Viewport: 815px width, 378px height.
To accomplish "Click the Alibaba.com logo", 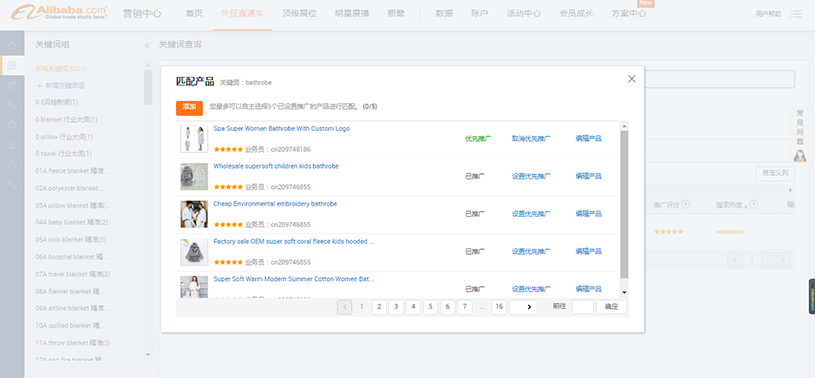I will coord(59,12).
